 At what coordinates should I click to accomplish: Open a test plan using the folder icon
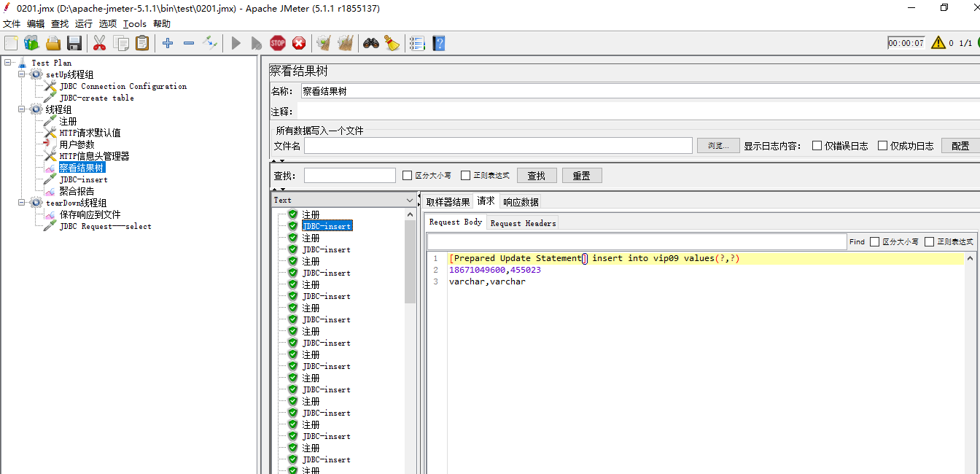click(52, 43)
